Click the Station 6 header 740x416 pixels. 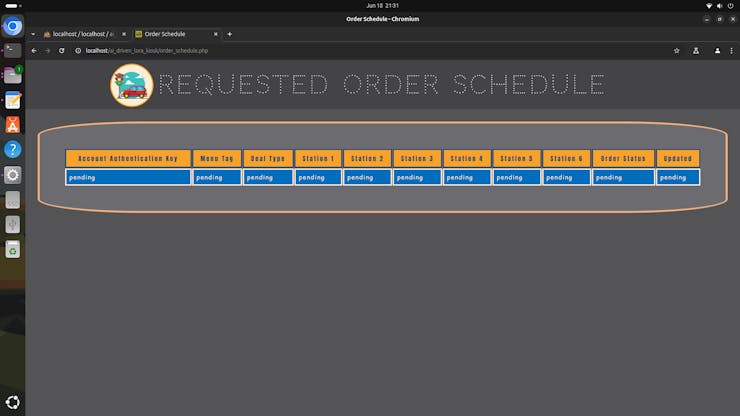coord(566,158)
